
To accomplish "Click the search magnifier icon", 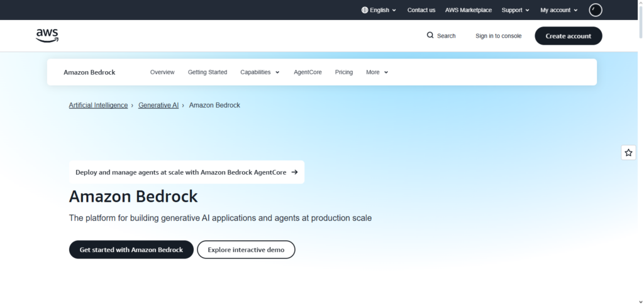I will coord(430,35).
